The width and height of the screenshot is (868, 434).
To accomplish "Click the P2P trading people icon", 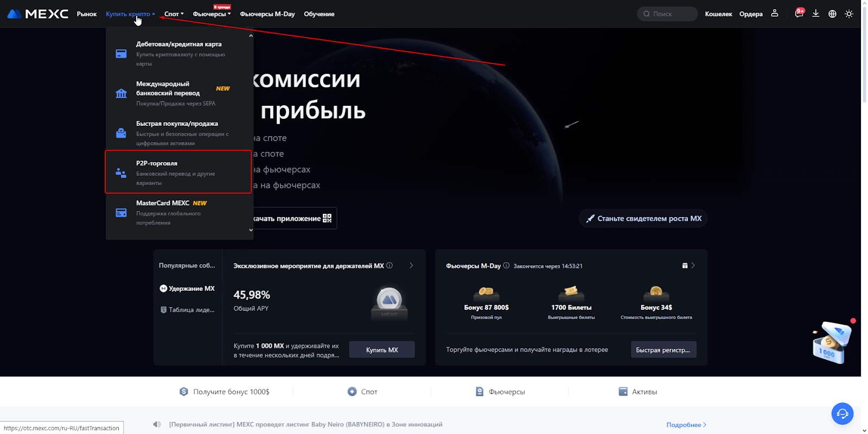I will click(121, 173).
